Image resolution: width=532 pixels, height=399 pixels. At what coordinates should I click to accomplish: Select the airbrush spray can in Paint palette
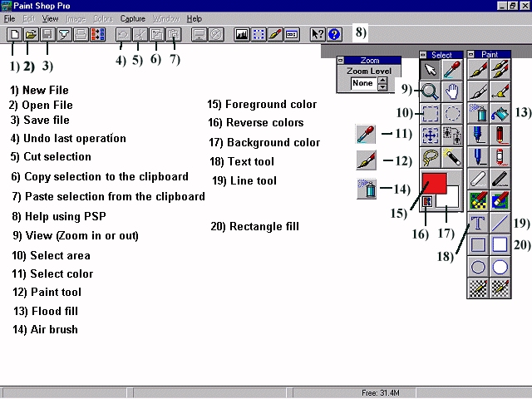point(478,113)
